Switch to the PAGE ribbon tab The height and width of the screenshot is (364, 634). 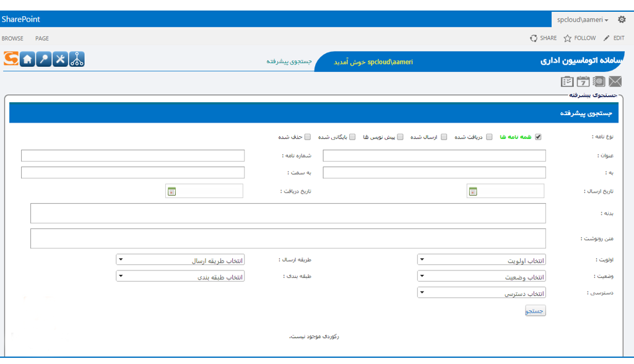[x=42, y=38]
